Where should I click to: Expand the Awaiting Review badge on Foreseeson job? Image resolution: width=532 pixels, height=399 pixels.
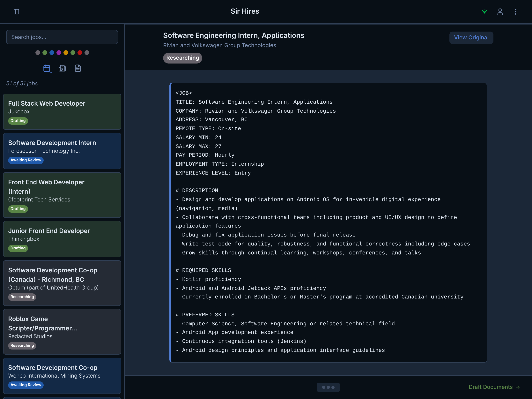coord(26,160)
